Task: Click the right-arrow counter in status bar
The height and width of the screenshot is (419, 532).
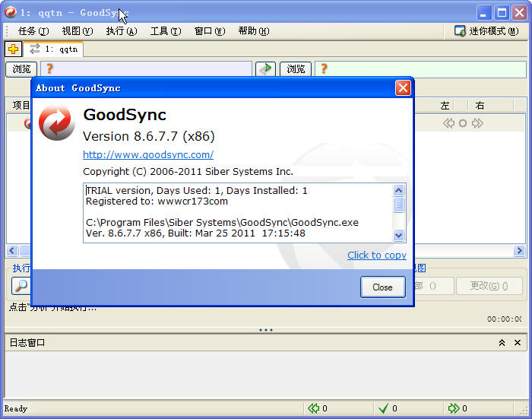Action: (x=458, y=408)
